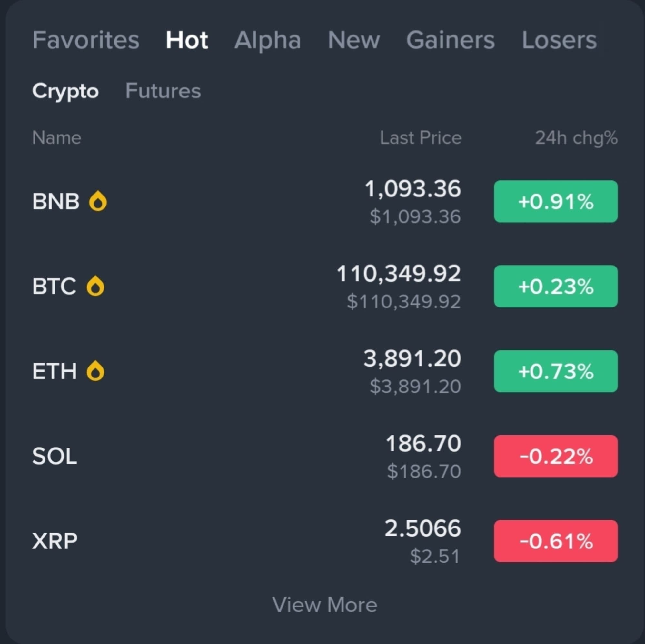645x644 pixels.
Task: Switch to the Futures sub-tab
Action: tap(163, 91)
